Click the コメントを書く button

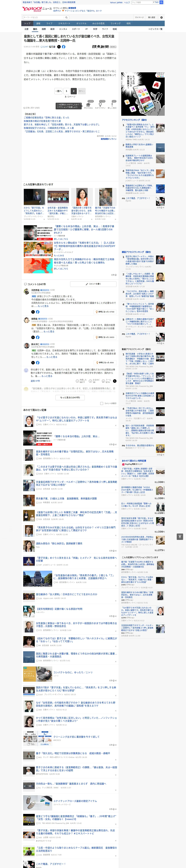pyautogui.click(x=93, y=284)
